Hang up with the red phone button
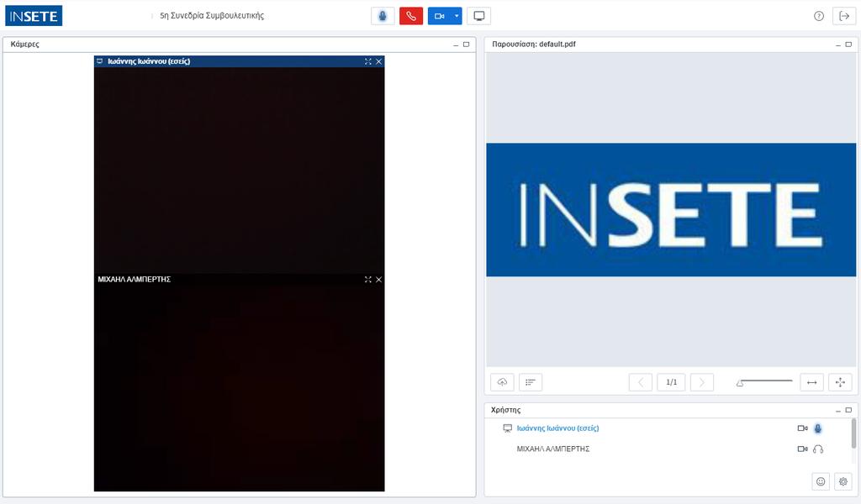The height and width of the screenshot is (504, 861). pyautogui.click(x=410, y=16)
